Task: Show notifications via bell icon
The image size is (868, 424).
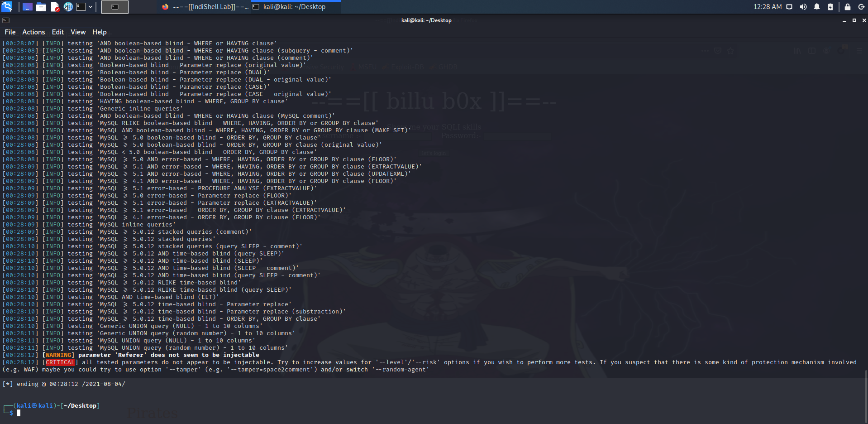Action: (817, 7)
